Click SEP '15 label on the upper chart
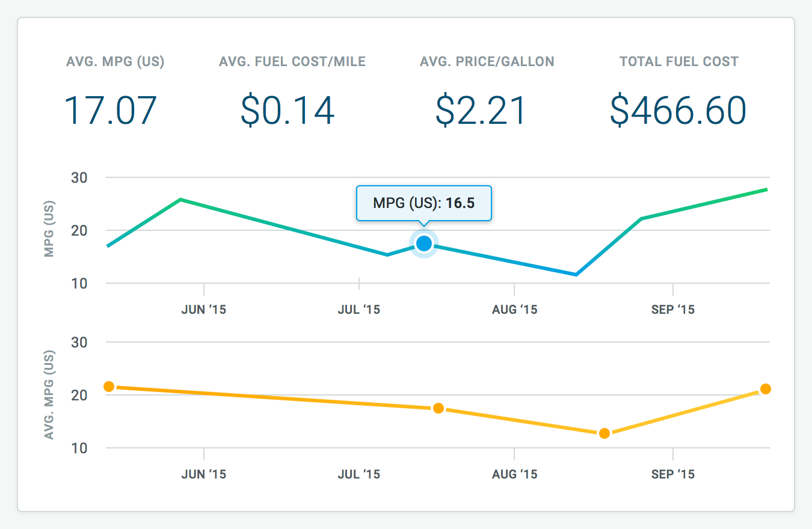812x529 pixels. tap(673, 310)
